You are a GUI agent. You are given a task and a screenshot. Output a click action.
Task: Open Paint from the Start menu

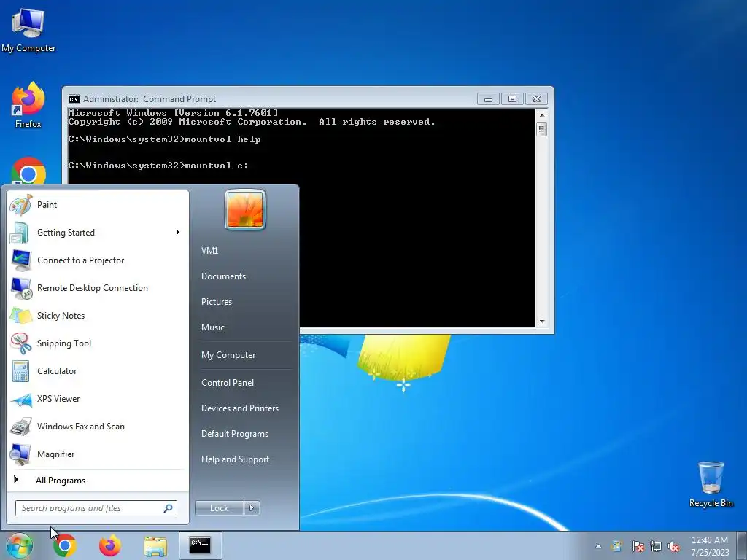click(x=98, y=205)
